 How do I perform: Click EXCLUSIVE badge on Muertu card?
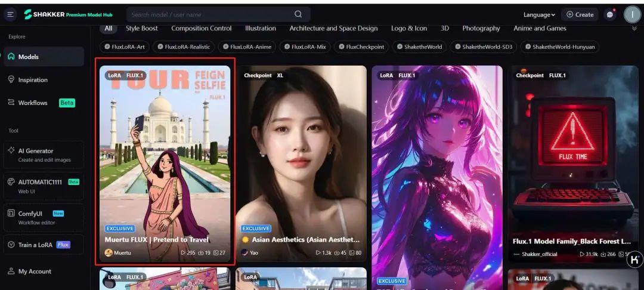pos(119,229)
